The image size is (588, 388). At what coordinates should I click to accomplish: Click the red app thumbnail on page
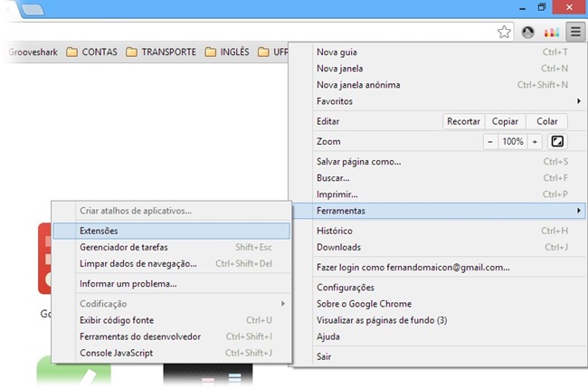click(x=44, y=259)
